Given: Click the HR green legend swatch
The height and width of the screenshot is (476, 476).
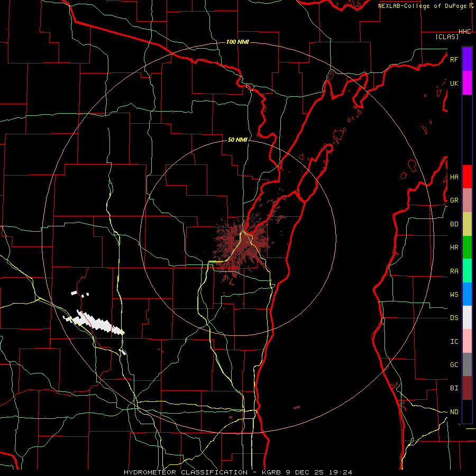Looking at the screenshot, I should (x=467, y=248).
